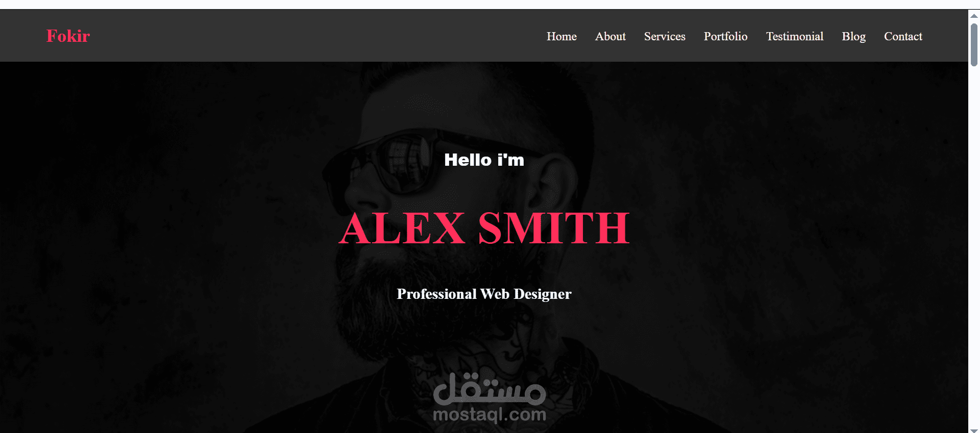Go to the Home nav link
This screenshot has height=433, width=980.
click(x=561, y=36)
